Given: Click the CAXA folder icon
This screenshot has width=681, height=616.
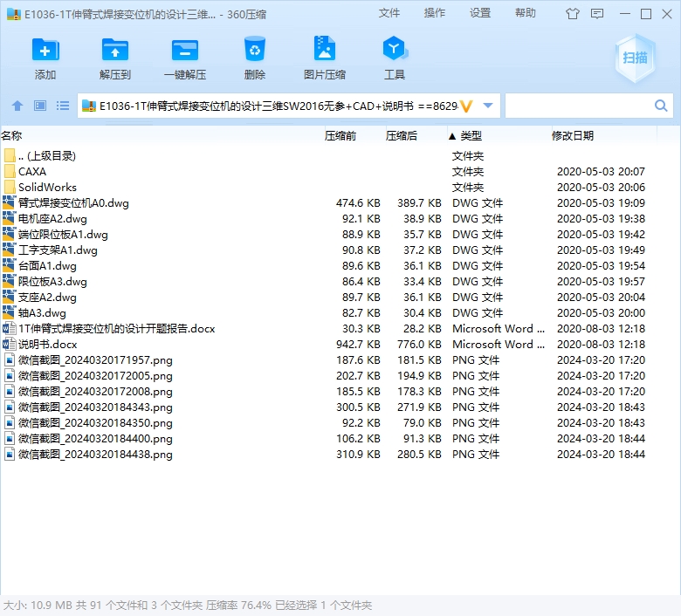Looking at the screenshot, I should coord(10,171).
